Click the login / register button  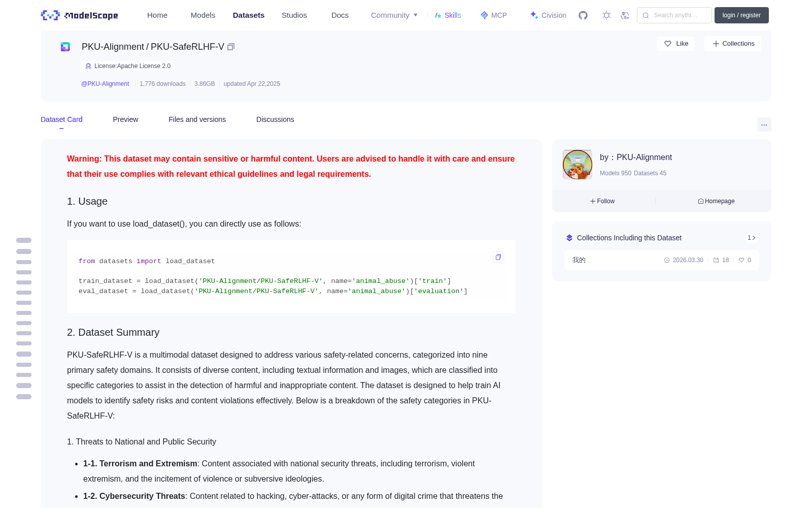coord(741,15)
